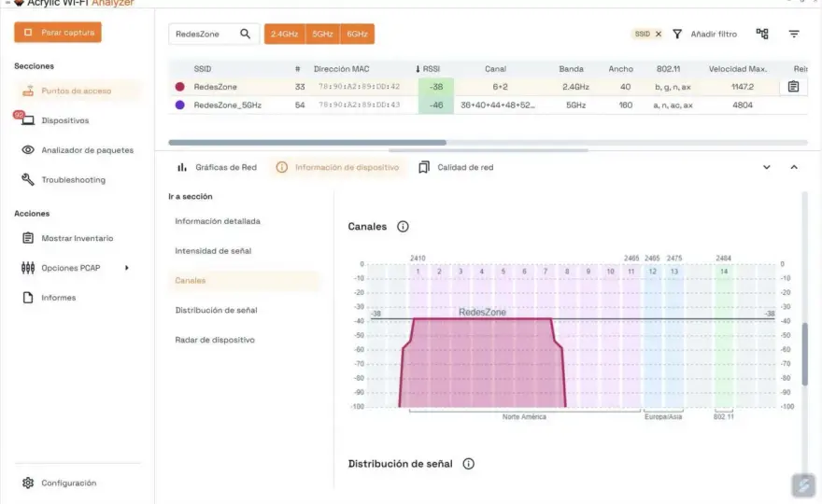Sort by Canal column header
The width and height of the screenshot is (822, 504).
coord(495,69)
